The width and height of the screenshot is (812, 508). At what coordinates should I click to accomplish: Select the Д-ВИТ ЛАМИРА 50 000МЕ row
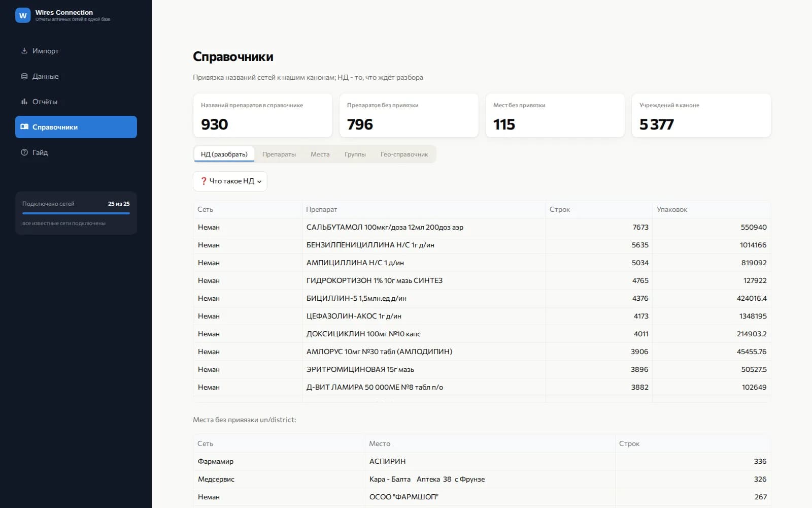click(x=482, y=387)
